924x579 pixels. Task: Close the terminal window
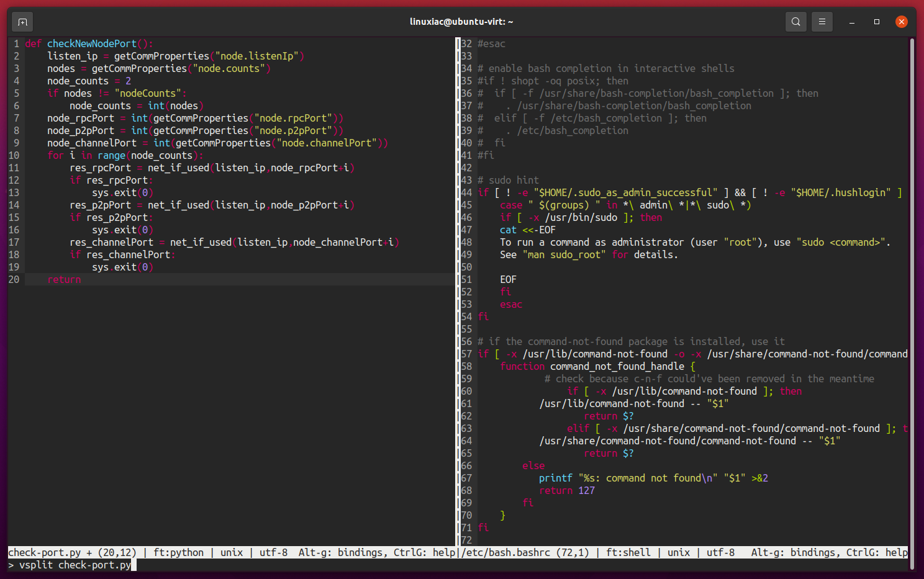pyautogui.click(x=902, y=22)
